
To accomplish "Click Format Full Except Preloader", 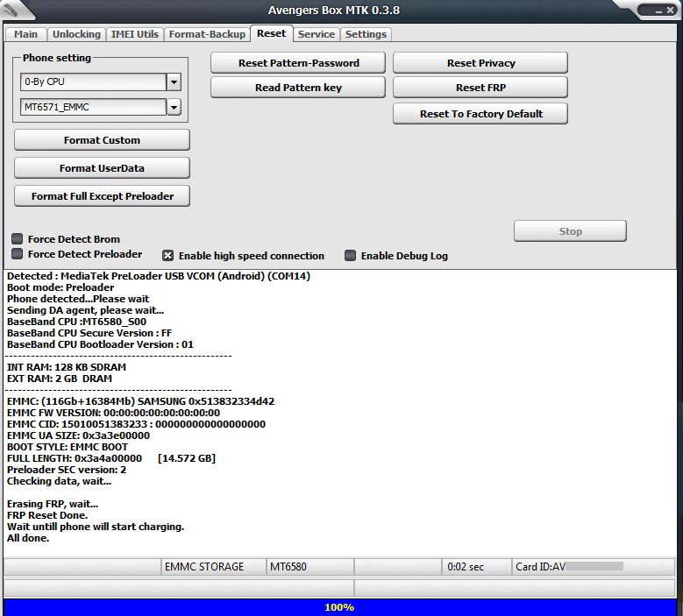I will [x=102, y=196].
